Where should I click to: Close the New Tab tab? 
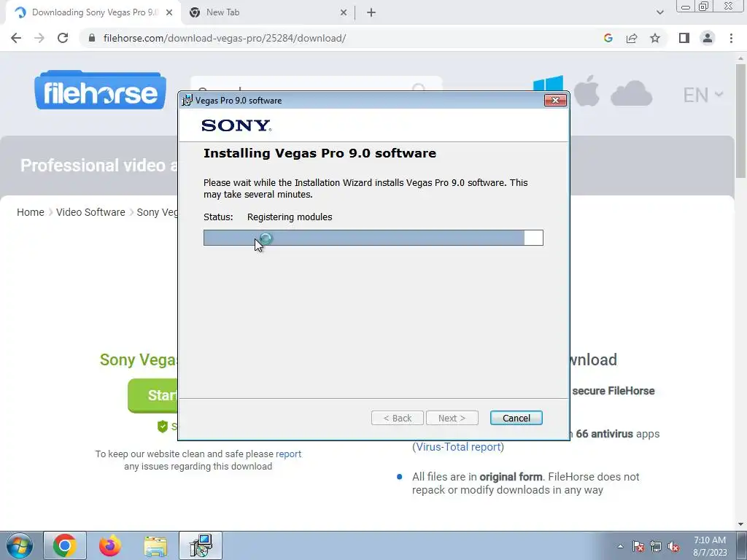(x=344, y=13)
